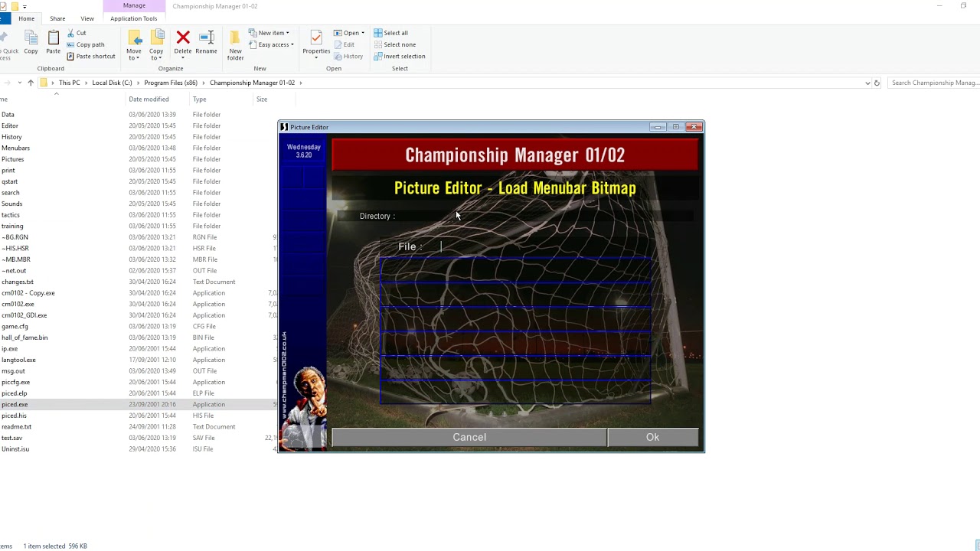The height and width of the screenshot is (551, 980).
Task: Open the Move to menu
Action: (x=134, y=45)
